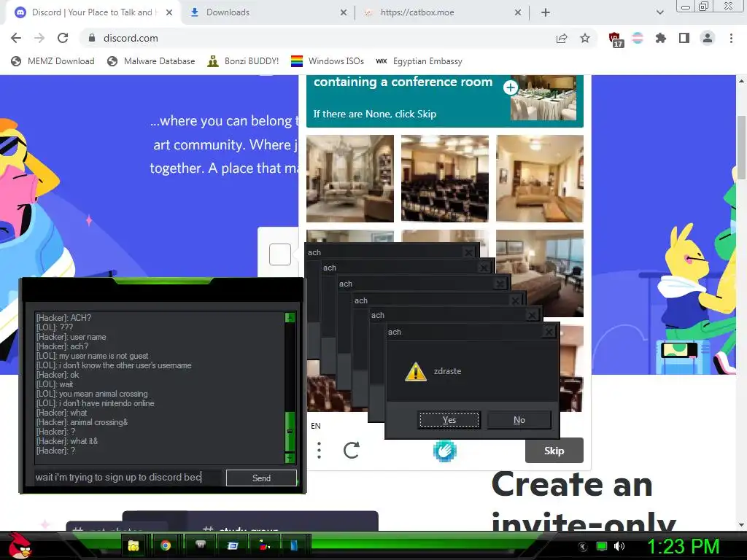747x560 pixels.
Task: Switch to the Discord tab
Action: tap(91, 12)
